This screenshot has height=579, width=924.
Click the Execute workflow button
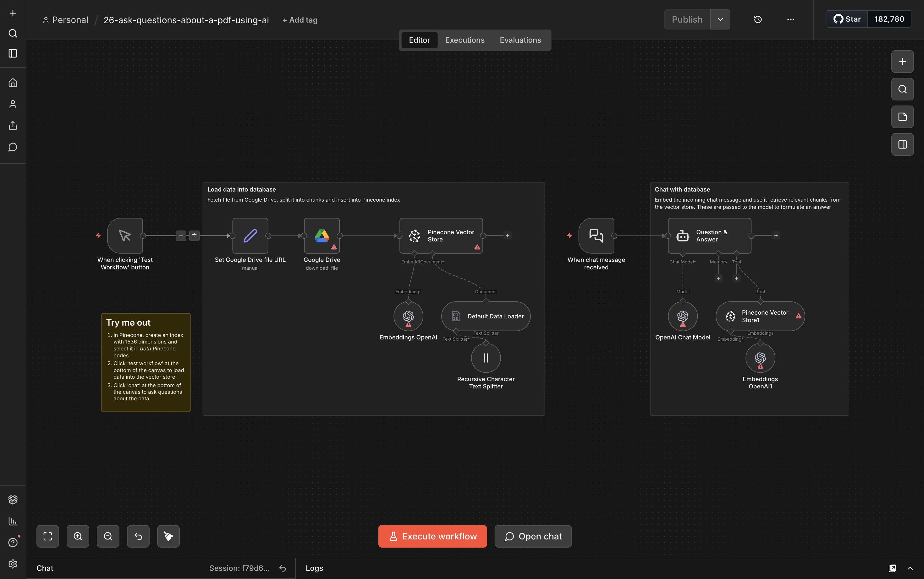pos(432,536)
